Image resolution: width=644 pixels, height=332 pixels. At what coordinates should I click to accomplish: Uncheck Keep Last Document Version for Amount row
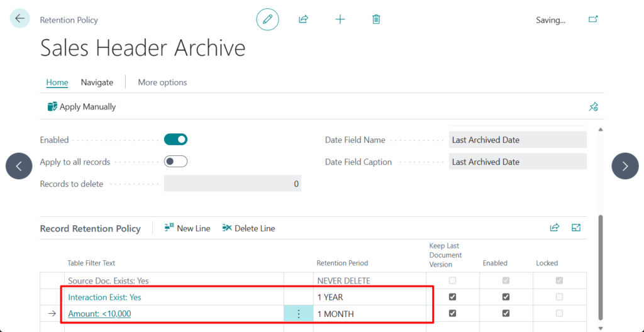(x=452, y=313)
